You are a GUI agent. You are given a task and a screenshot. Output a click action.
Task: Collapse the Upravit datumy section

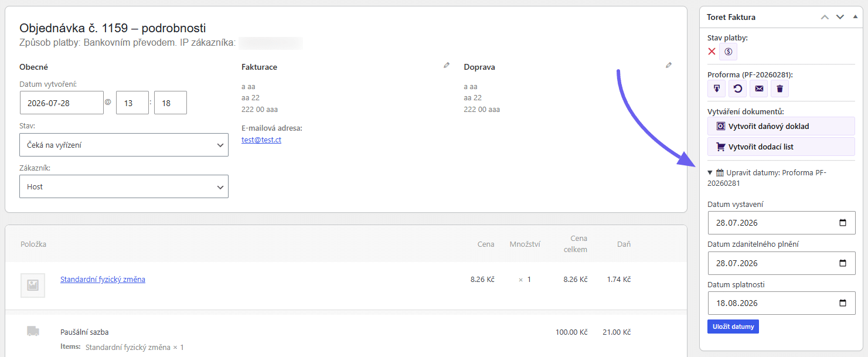click(x=710, y=172)
